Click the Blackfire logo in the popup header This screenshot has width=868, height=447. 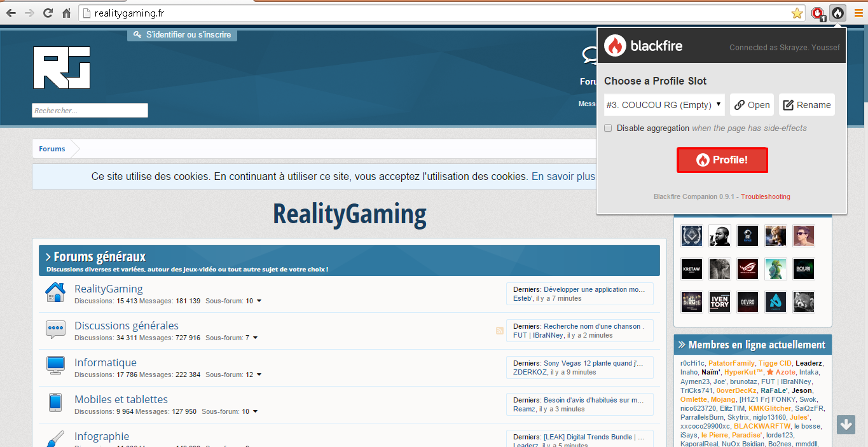tap(643, 46)
